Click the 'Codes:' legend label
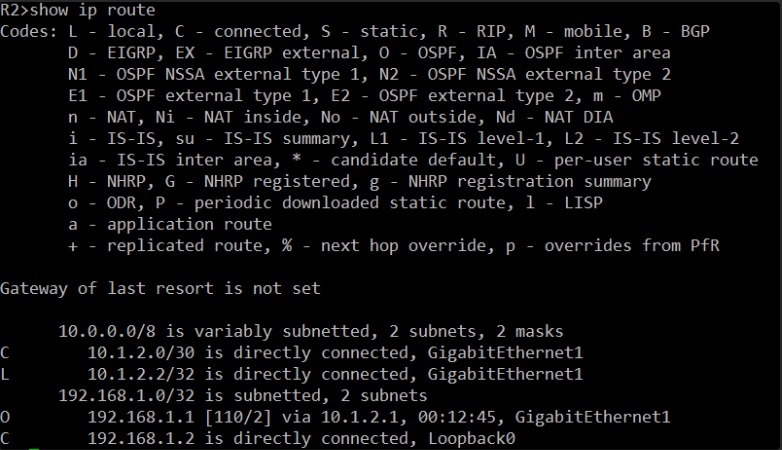 click(28, 31)
